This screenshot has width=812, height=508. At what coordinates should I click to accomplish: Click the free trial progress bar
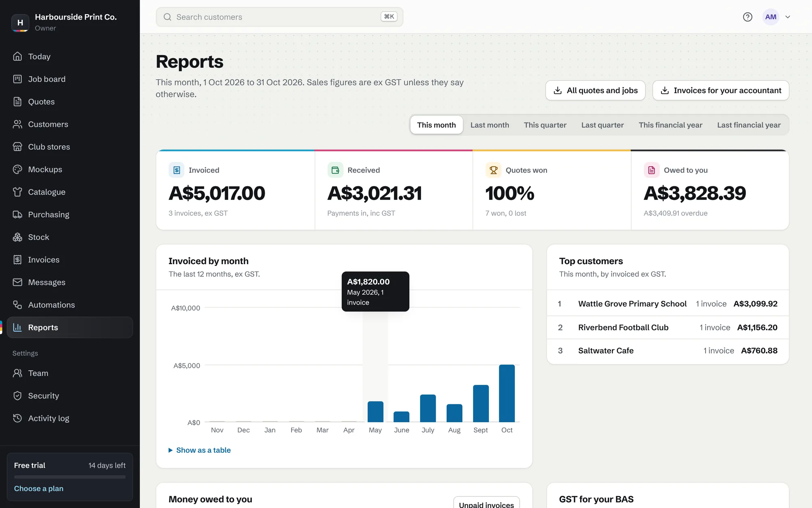tap(70, 477)
